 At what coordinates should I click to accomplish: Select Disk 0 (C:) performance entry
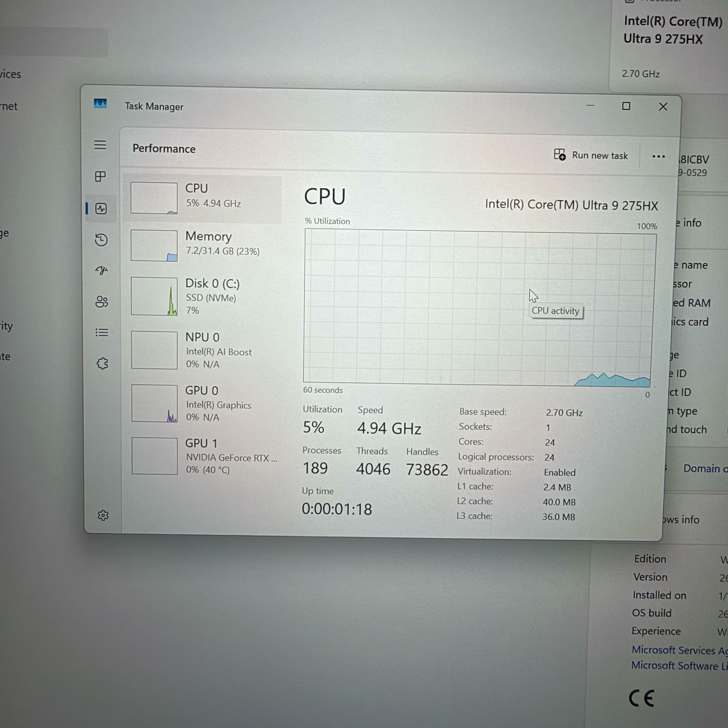[x=202, y=296]
